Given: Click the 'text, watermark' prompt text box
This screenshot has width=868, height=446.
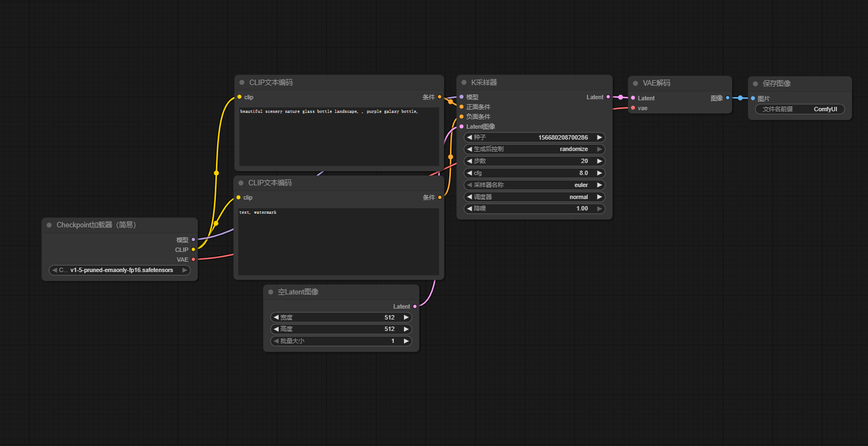Looking at the screenshot, I should pos(338,241).
